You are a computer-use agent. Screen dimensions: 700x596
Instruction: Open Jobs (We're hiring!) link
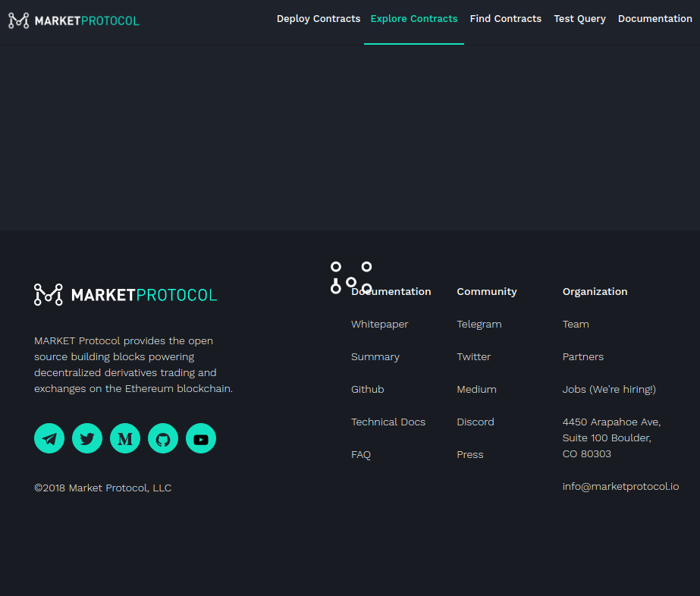click(x=609, y=389)
